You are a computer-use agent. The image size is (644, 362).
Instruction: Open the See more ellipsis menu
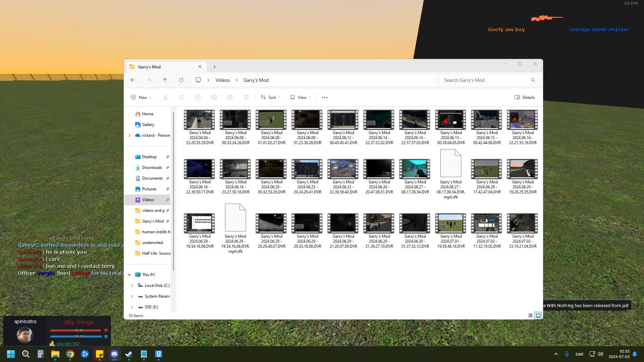click(x=324, y=97)
